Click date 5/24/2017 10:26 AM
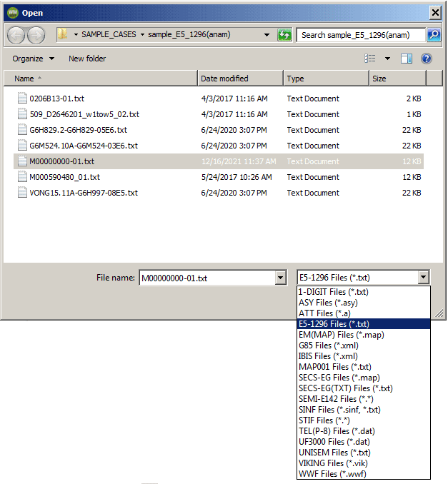448x484 pixels. pos(237,177)
